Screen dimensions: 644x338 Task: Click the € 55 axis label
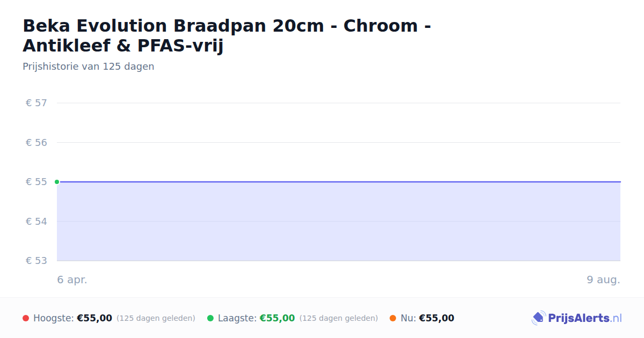coord(36,182)
